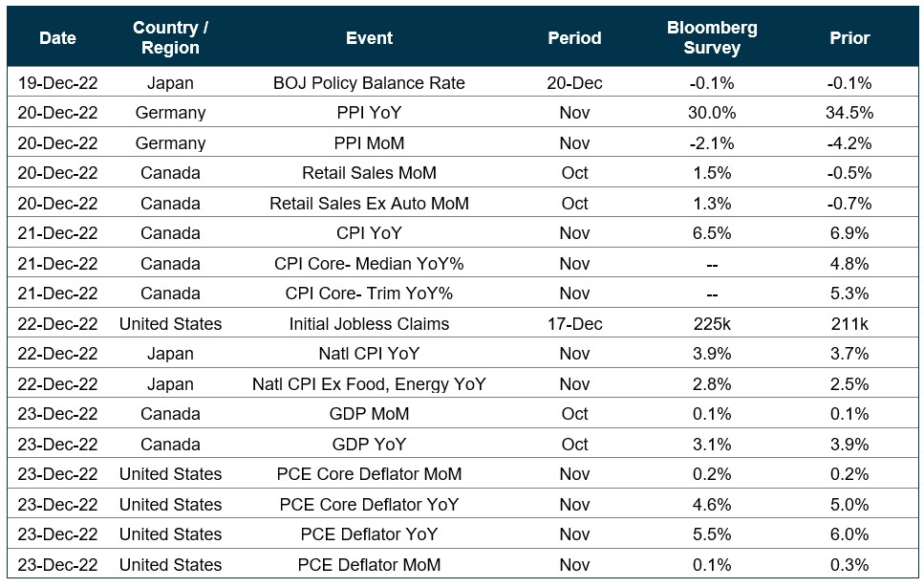The width and height of the screenshot is (924, 588).
Task: Select the Country / Region column header
Action: coord(170,38)
